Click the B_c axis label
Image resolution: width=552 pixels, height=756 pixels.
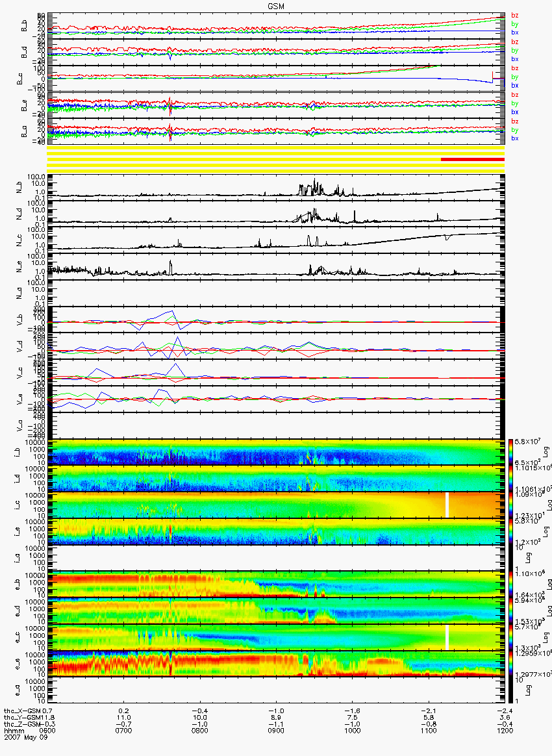point(20,79)
